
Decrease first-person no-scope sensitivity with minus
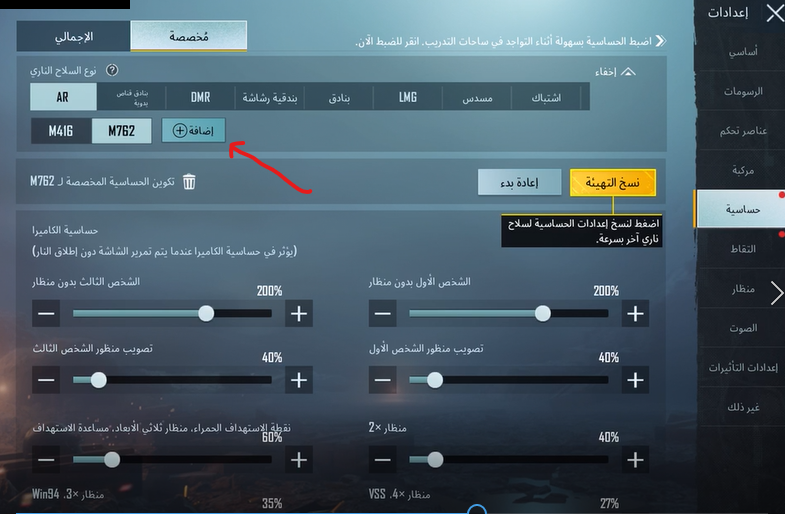coord(382,314)
